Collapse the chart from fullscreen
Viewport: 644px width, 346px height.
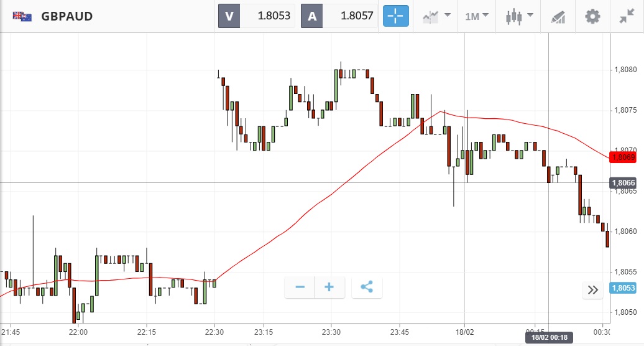627,16
